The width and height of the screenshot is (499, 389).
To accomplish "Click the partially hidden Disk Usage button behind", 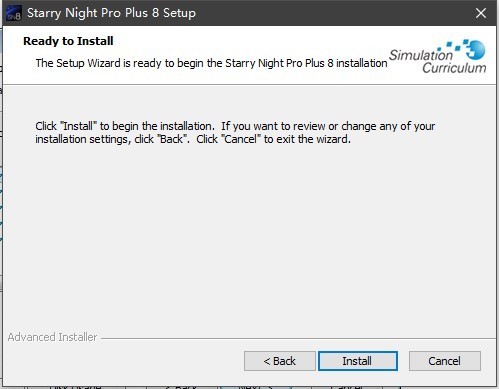I will tap(75, 387).
